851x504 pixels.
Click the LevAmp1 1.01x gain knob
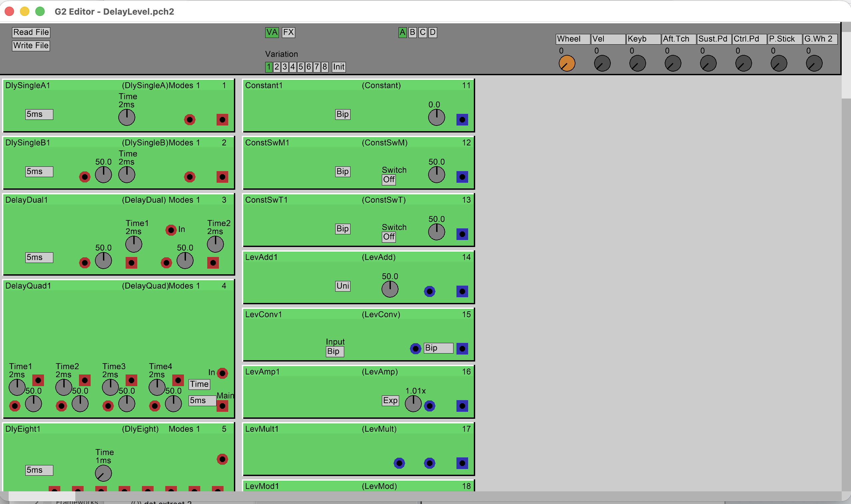pyautogui.click(x=413, y=403)
